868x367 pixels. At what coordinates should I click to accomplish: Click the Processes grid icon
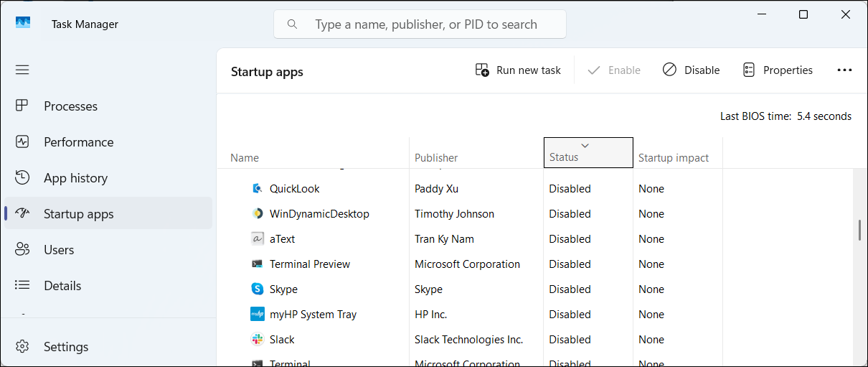[22, 106]
